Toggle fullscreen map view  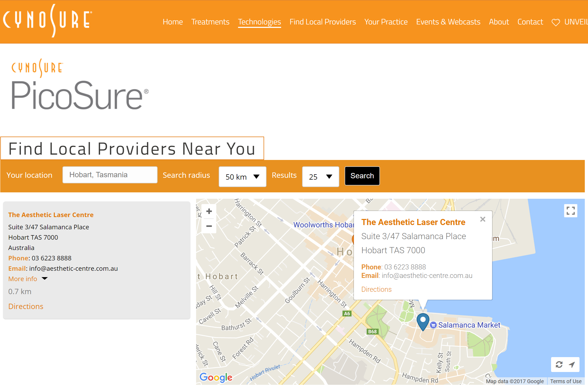570,211
